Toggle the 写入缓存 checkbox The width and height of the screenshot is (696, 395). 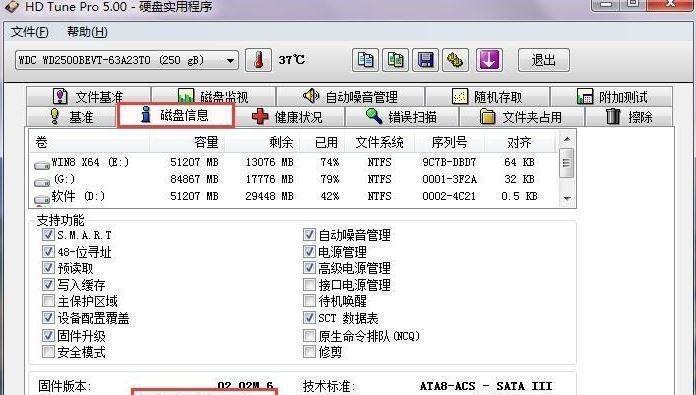point(48,284)
